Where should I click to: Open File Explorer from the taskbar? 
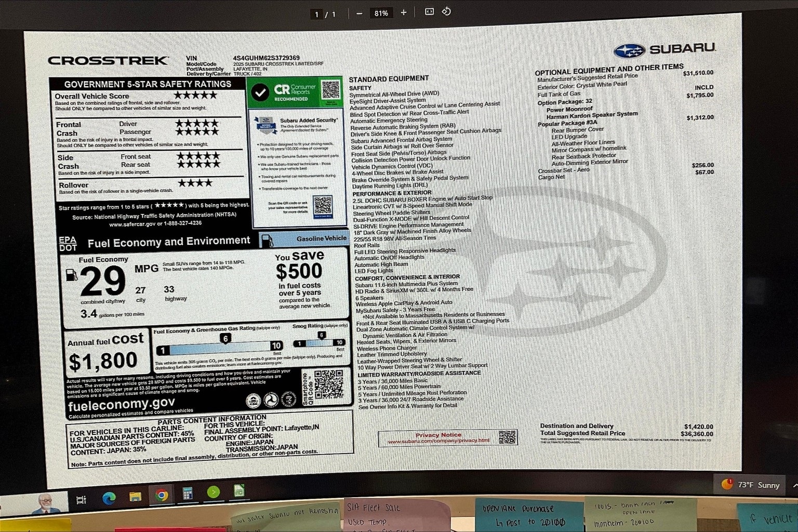click(135, 497)
